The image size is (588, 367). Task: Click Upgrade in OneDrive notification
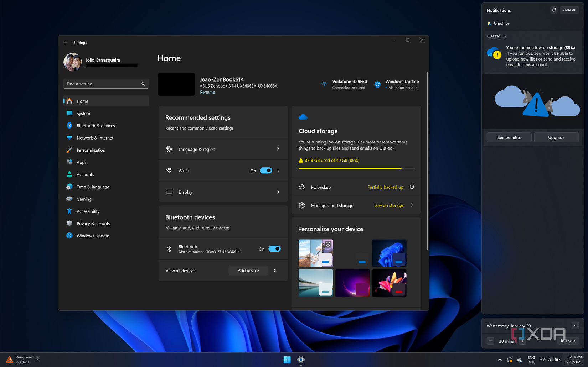tap(556, 137)
